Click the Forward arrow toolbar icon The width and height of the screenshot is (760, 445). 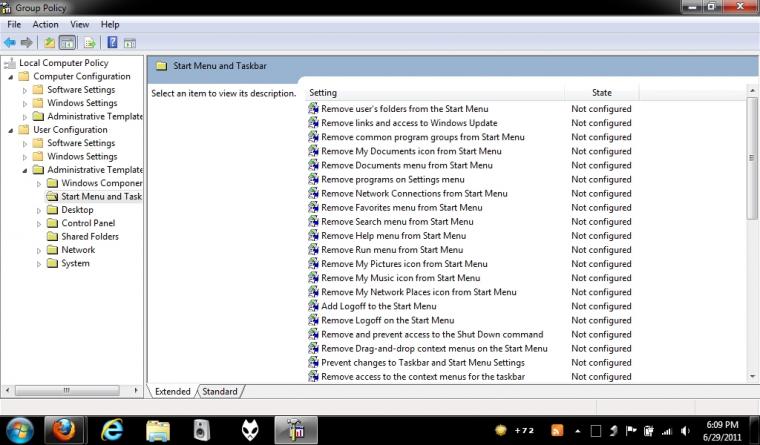point(27,43)
